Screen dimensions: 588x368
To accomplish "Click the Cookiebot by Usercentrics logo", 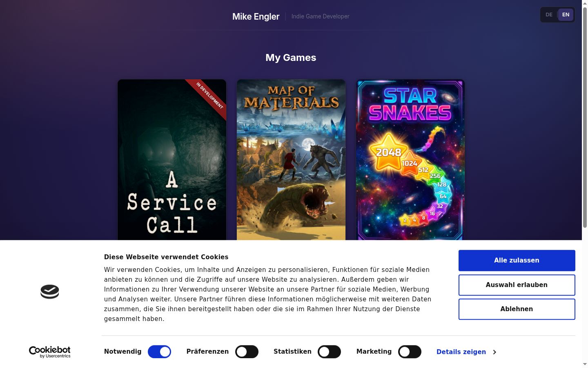I will [x=50, y=352].
